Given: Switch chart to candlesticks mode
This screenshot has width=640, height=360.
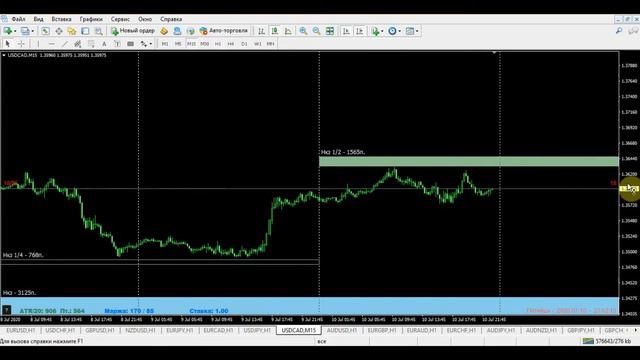Looking at the screenshot, I should pos(275,31).
